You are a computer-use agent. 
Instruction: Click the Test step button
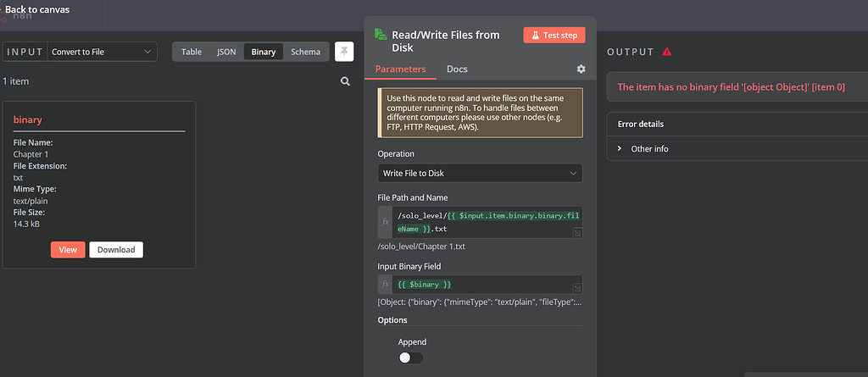tap(554, 36)
